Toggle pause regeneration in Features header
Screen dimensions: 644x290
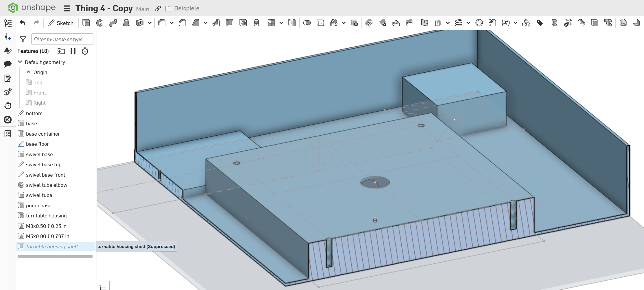[73, 51]
